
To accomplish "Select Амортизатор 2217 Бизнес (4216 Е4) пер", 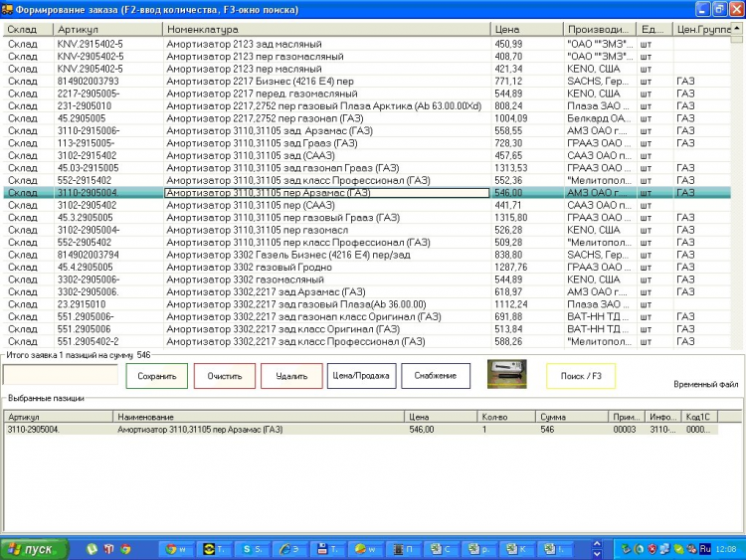I will click(x=366, y=82).
